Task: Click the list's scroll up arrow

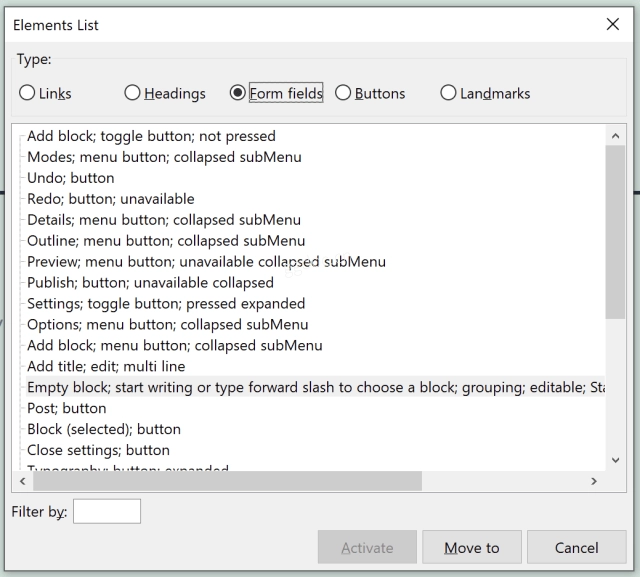Action: [x=616, y=136]
